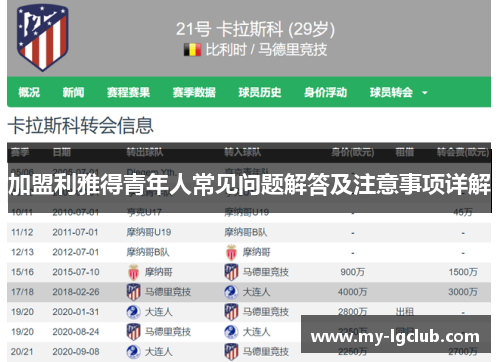Click the Atletico Madrid crest in the header
The width and height of the screenshot is (500, 362).
point(43,38)
